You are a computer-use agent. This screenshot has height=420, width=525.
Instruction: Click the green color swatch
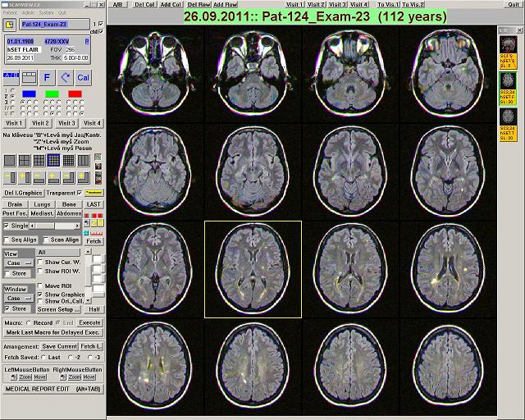click(x=52, y=94)
